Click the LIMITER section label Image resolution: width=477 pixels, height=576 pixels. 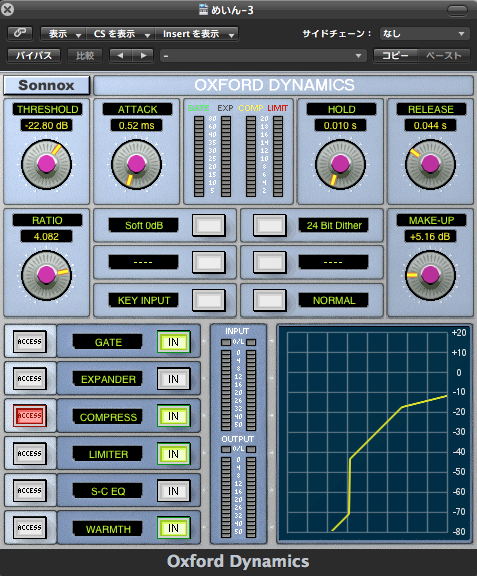[108, 454]
